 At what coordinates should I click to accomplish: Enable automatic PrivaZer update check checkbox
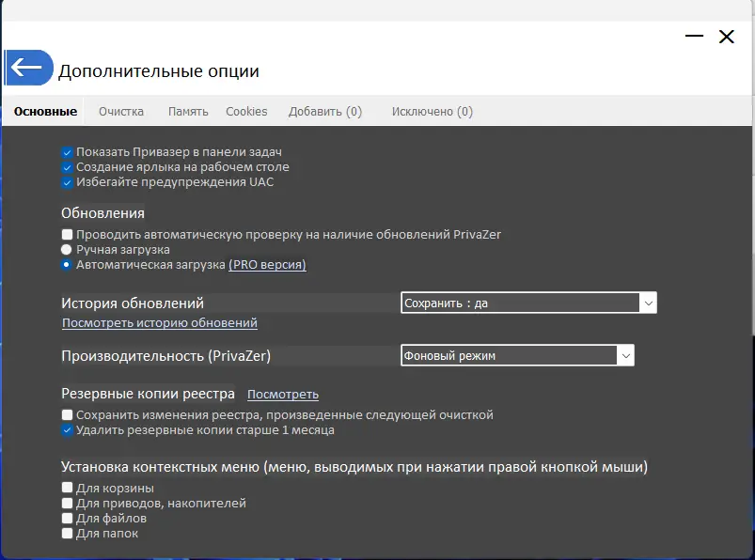coord(67,234)
